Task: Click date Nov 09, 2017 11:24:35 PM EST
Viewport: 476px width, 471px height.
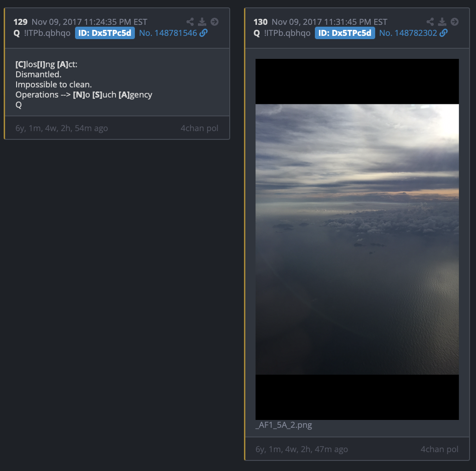Action: tap(90, 22)
